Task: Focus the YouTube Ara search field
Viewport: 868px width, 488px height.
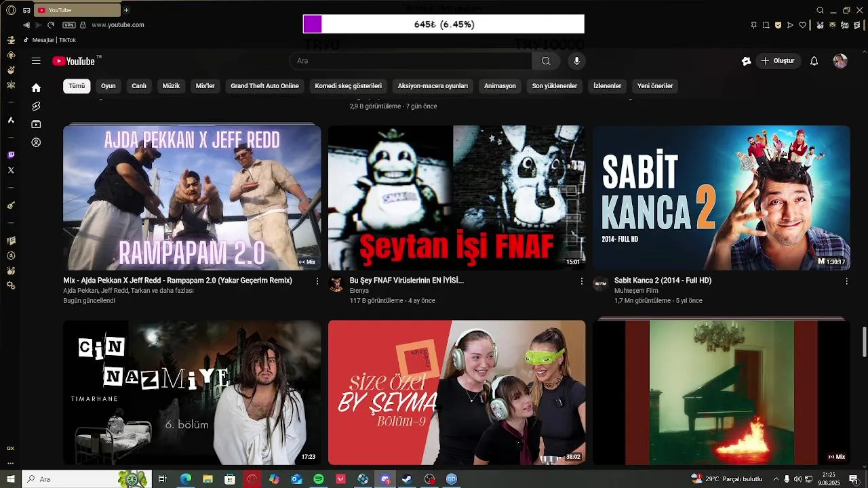Action: pyautogui.click(x=411, y=61)
